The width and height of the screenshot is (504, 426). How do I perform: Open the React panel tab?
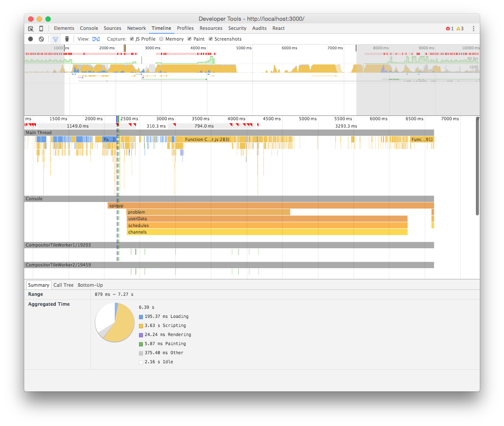[x=278, y=28]
